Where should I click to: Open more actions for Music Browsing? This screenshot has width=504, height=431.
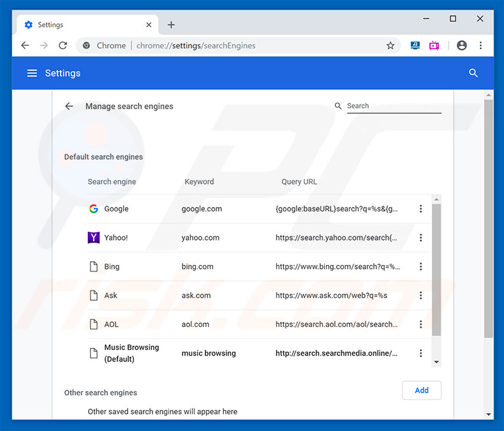point(420,353)
